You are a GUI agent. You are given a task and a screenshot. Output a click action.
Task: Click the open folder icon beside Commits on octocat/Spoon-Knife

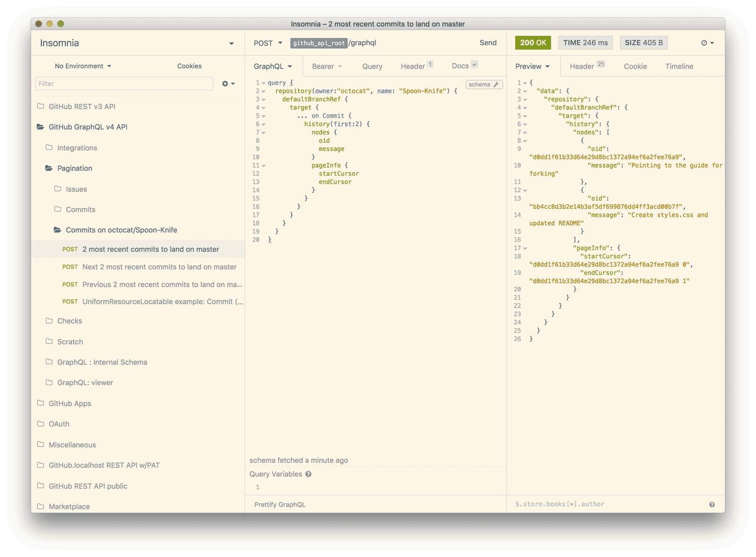click(58, 230)
